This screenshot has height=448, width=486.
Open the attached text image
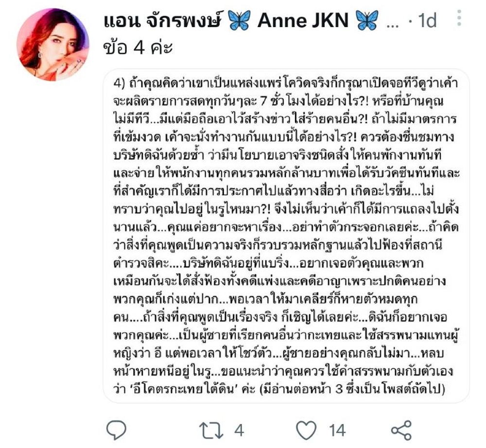click(286, 236)
